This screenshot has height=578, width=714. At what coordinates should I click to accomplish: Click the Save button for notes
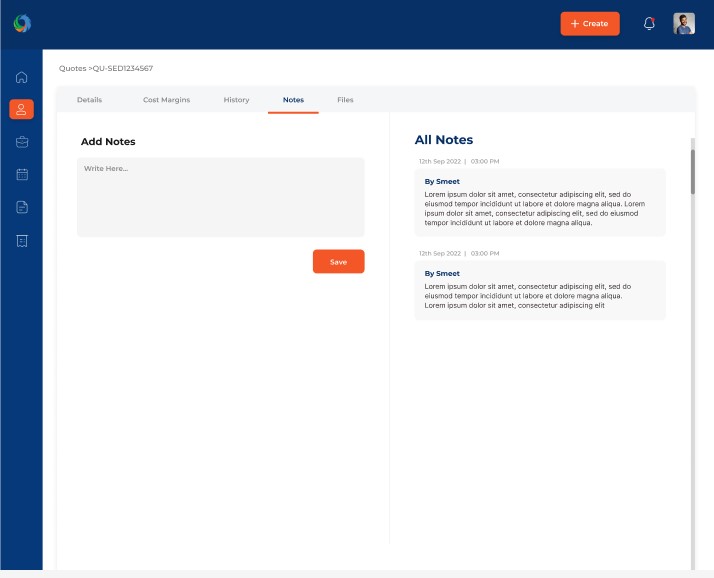(338, 261)
